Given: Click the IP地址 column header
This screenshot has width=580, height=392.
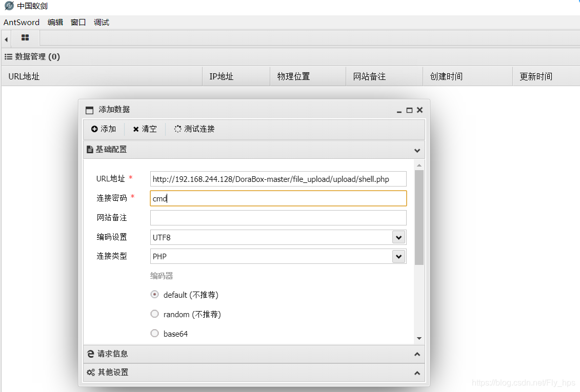Looking at the screenshot, I should tap(236, 76).
